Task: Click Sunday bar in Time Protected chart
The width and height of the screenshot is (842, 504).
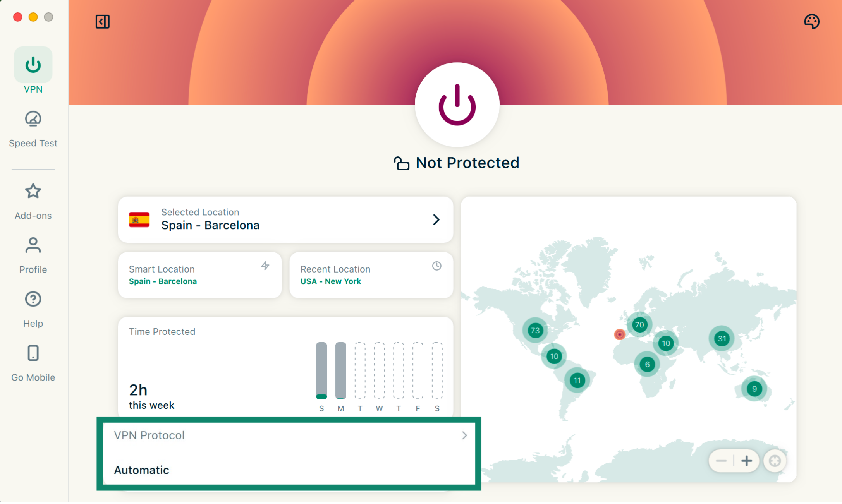Action: [x=321, y=370]
